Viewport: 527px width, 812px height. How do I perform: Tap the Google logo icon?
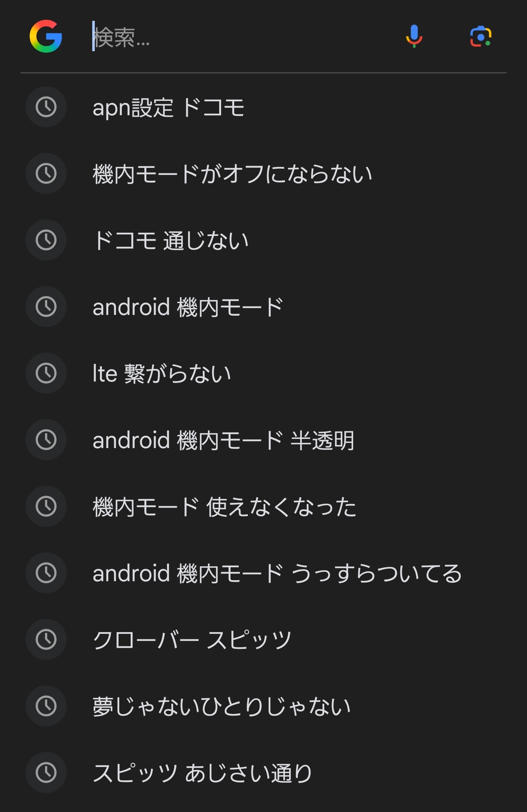pos(46,36)
